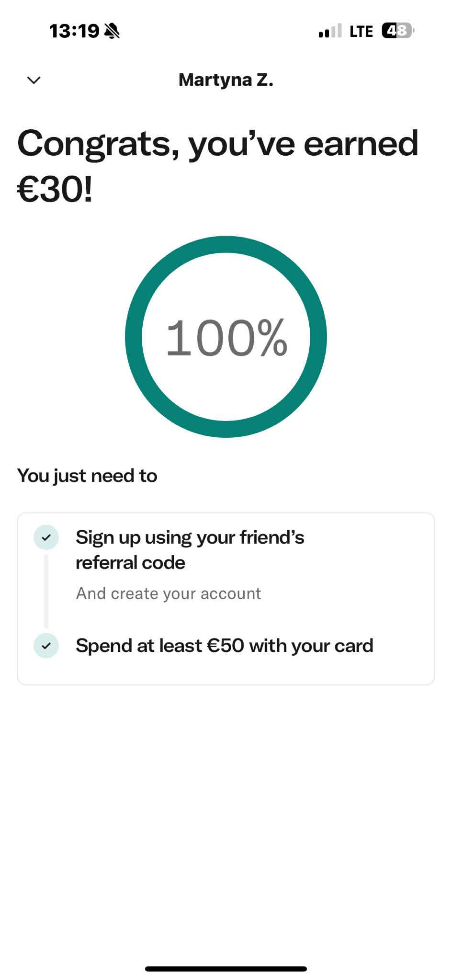The width and height of the screenshot is (452, 980).
Task: Tap the LTE network label
Action: [361, 32]
